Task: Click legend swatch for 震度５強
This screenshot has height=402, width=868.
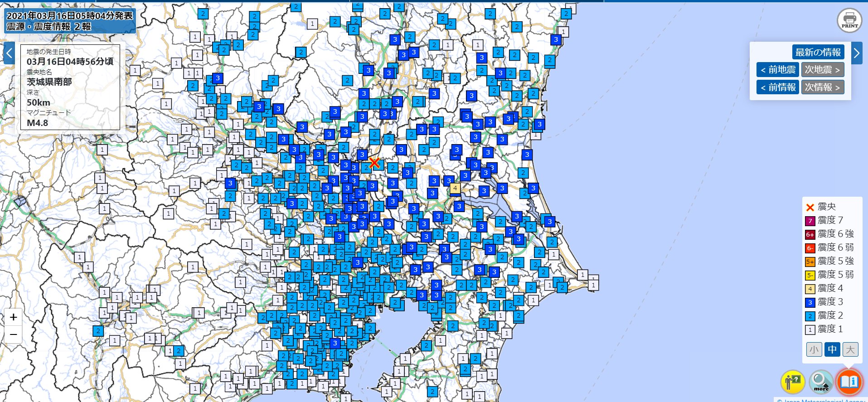Action: 810,262
